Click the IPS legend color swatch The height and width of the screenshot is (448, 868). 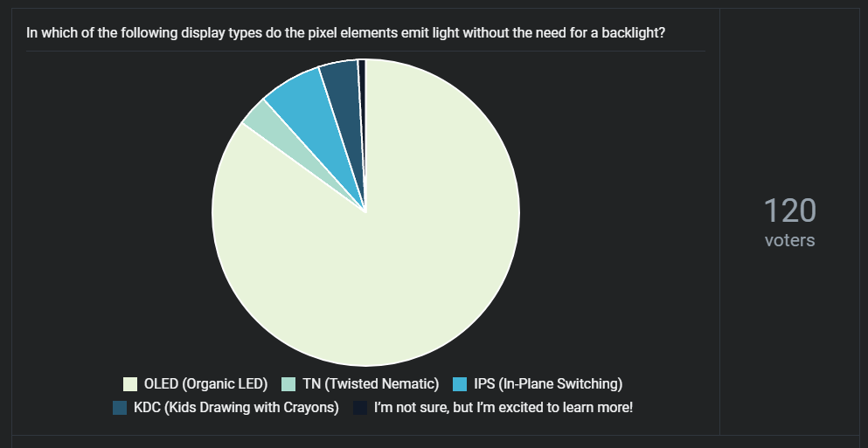click(460, 384)
